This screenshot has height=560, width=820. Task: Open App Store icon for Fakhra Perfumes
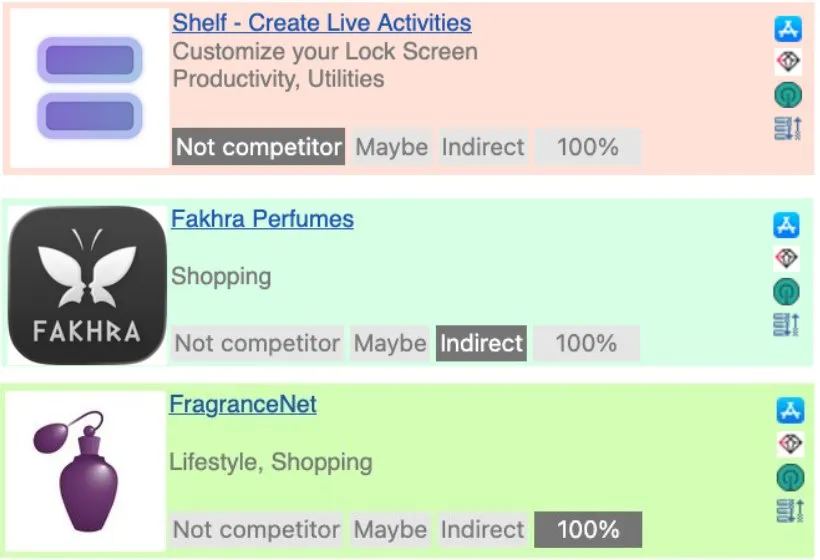pyautogui.click(x=786, y=225)
